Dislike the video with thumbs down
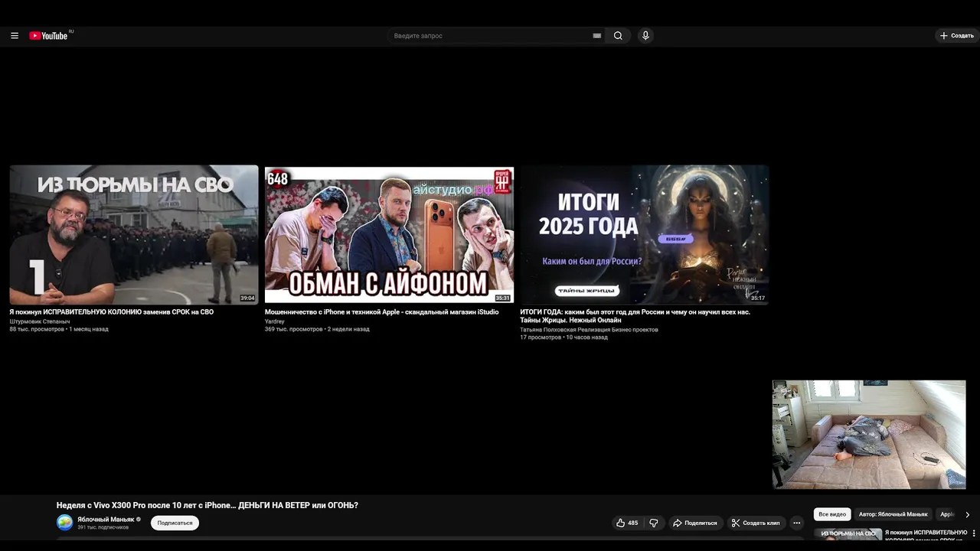This screenshot has width=980, height=551. (x=654, y=523)
